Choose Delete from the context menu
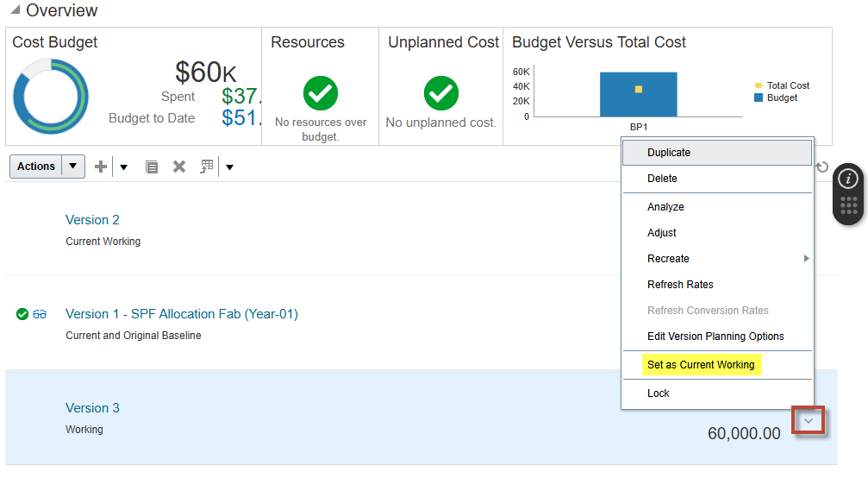This screenshot has height=478, width=868. 717,179
